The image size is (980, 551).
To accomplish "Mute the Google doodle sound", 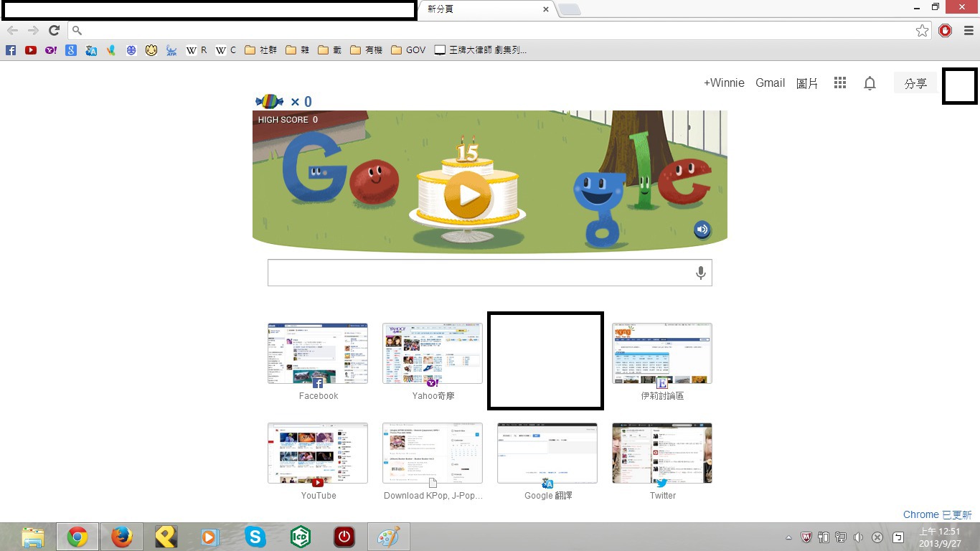I will point(702,230).
